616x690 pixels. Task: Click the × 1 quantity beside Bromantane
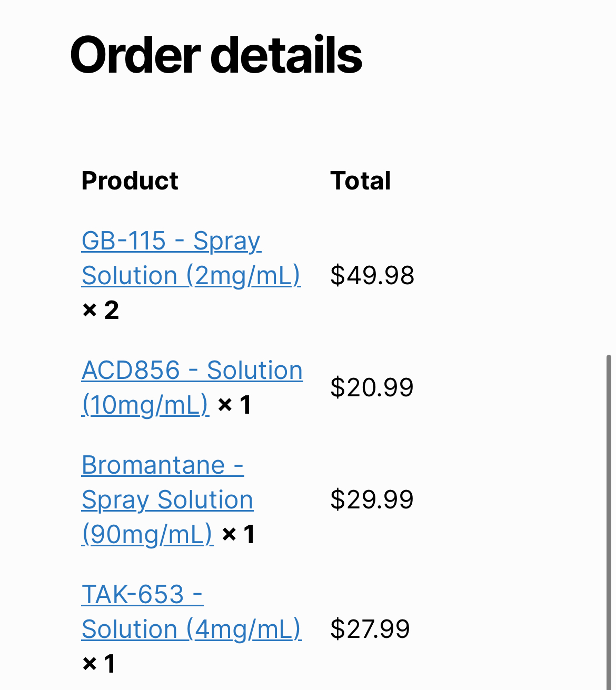tap(238, 534)
